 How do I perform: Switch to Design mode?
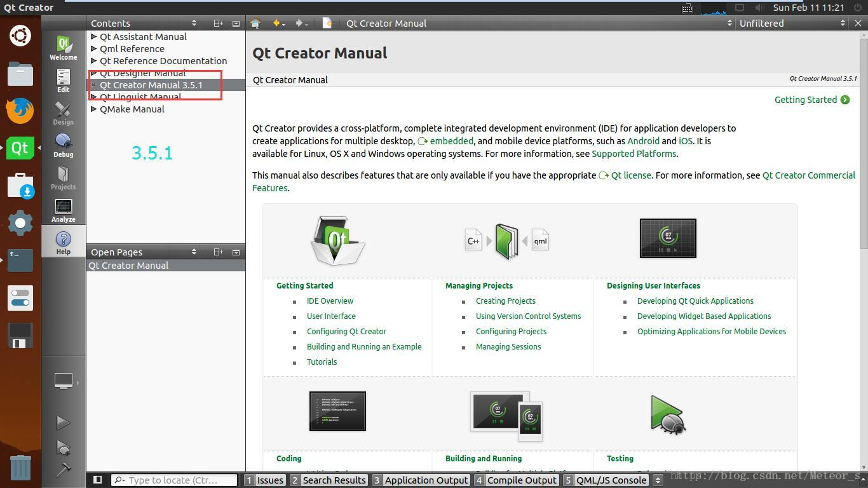click(64, 113)
